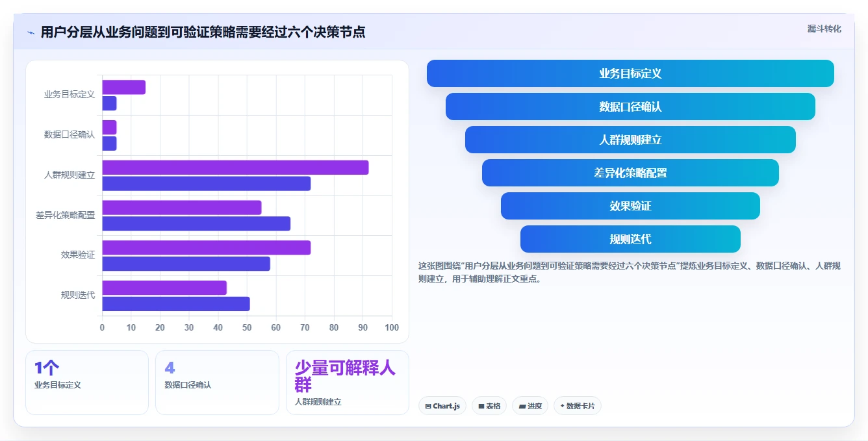Click the Chart.js tag chip
The width and height of the screenshot is (868, 441).
[x=442, y=406]
